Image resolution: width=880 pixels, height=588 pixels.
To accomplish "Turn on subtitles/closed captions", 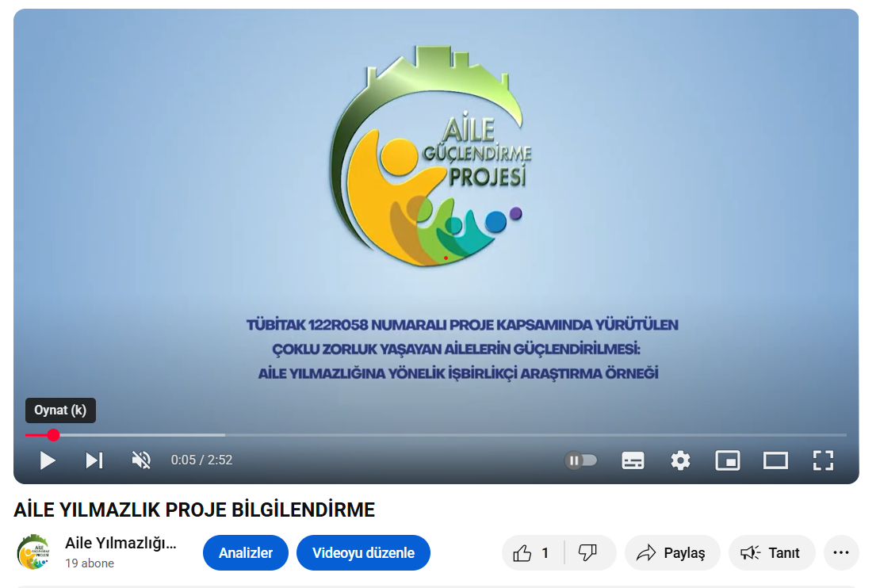I will [633, 460].
